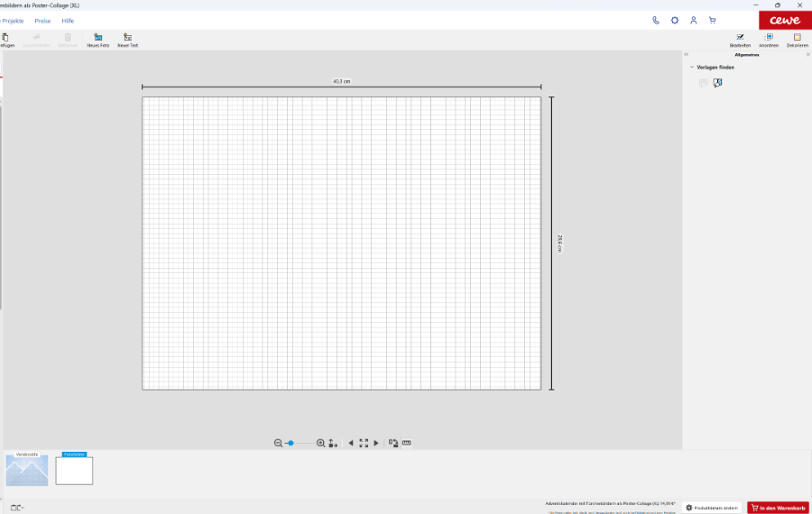This screenshot has height=514, width=812.
Task: Insert text with Neuer Text
Action: click(x=127, y=41)
